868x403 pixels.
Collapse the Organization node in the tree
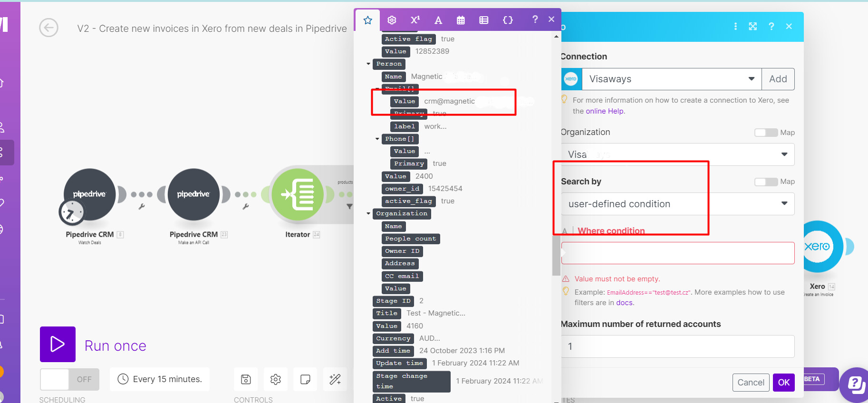pos(368,213)
